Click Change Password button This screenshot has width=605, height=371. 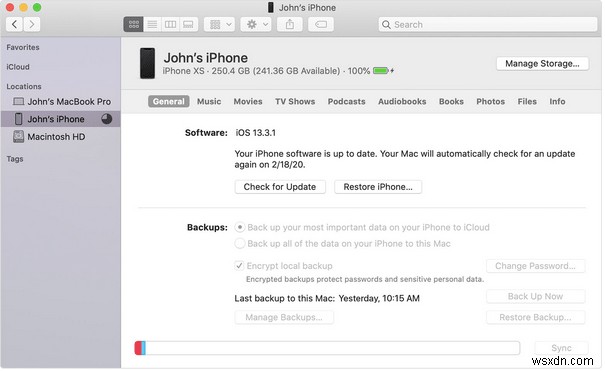tap(536, 266)
